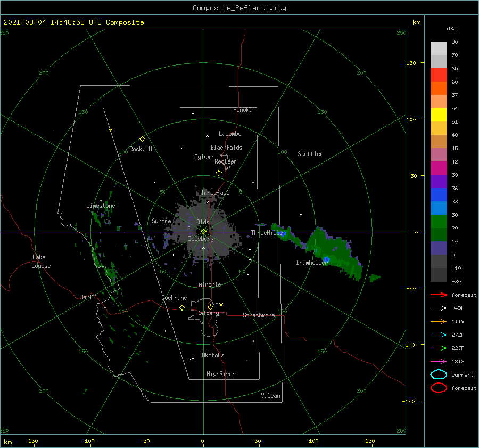The width and height of the screenshot is (479, 448).
Task: Select the Limestone label
Action: coord(101,206)
